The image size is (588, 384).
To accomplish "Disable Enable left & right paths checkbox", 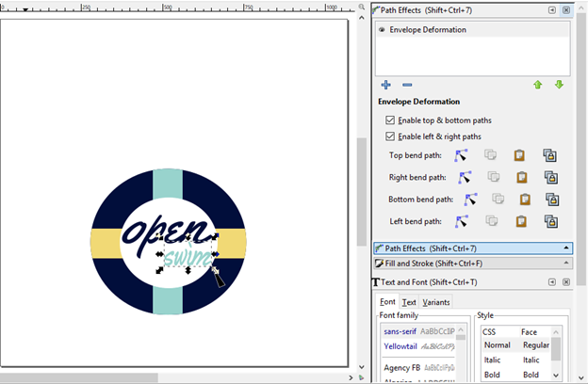I will click(x=391, y=136).
